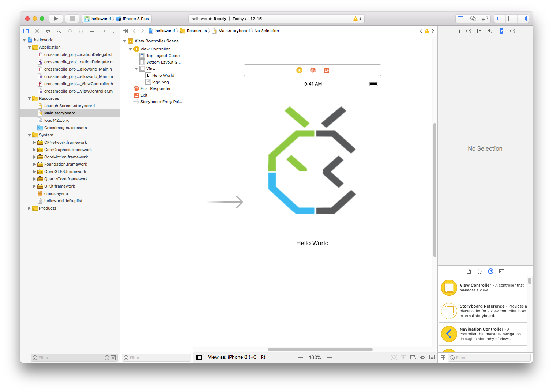
Task: Click Main.storyboard in the jump bar
Action: pos(231,31)
